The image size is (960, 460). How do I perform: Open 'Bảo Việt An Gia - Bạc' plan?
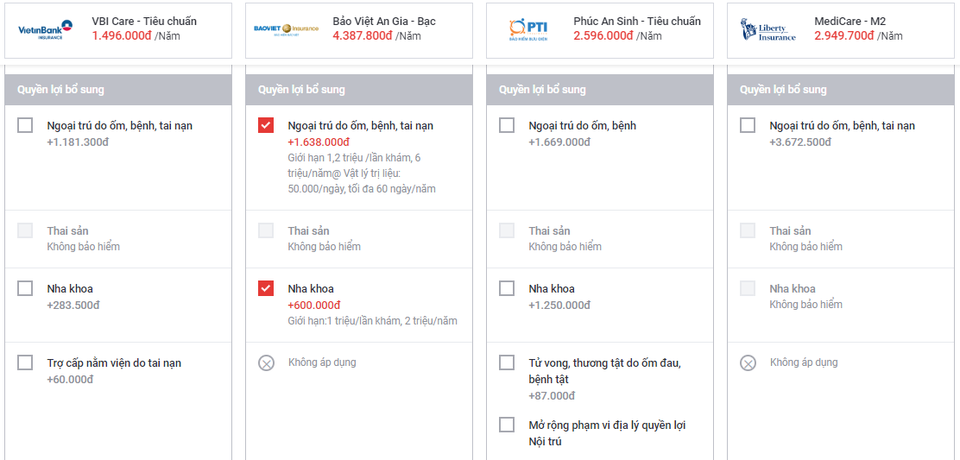(384, 21)
